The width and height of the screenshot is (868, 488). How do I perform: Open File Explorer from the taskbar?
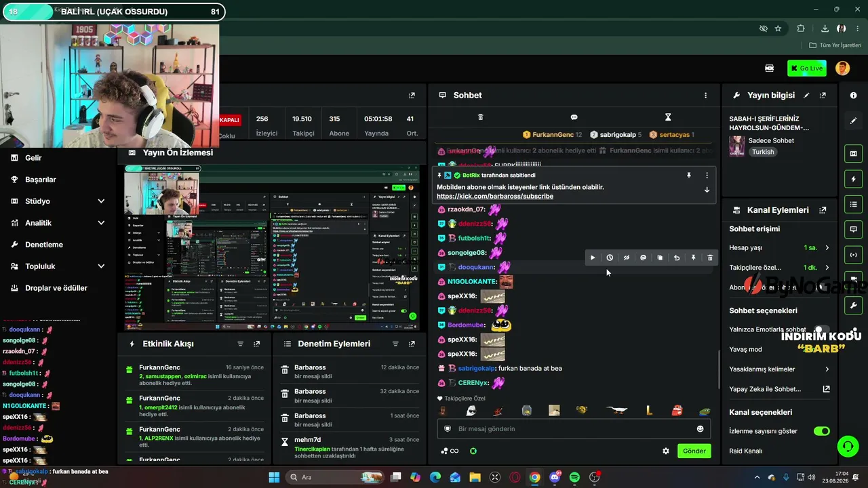pos(475,477)
